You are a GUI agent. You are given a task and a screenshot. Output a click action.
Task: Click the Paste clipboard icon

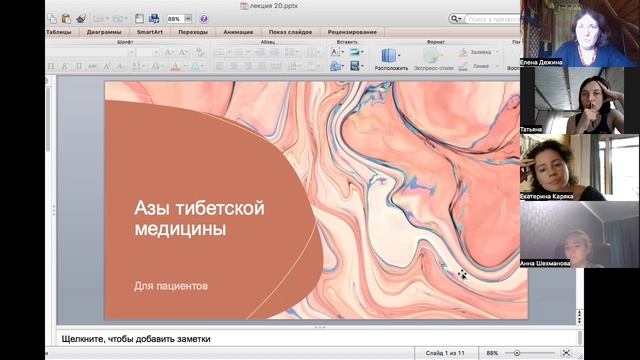coord(66,19)
